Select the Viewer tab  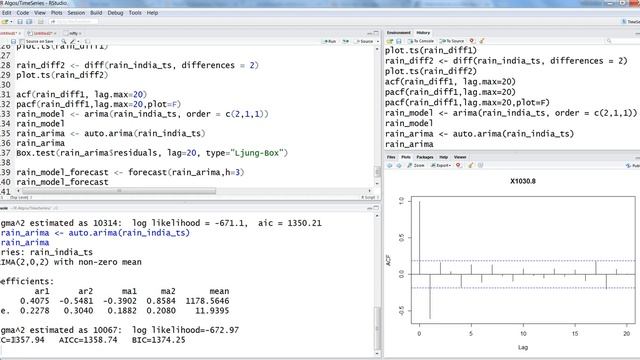460,157
